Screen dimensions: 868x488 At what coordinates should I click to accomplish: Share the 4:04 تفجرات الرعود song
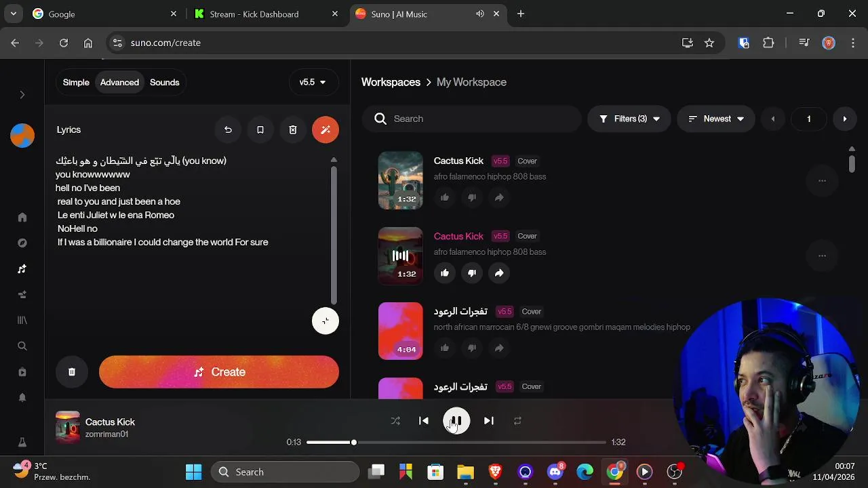499,348
